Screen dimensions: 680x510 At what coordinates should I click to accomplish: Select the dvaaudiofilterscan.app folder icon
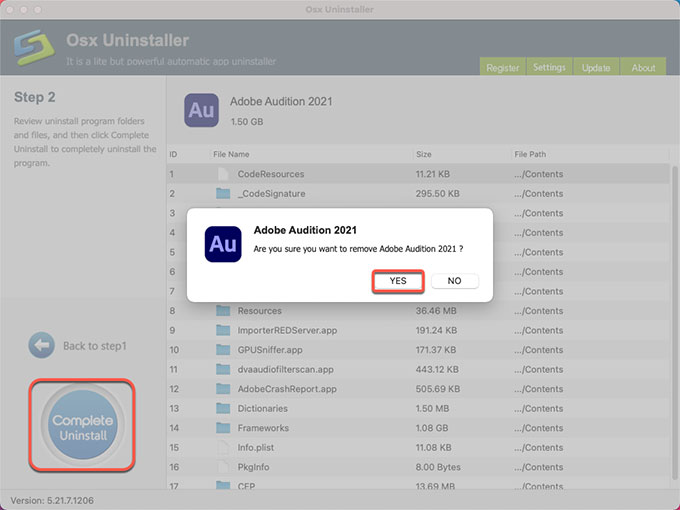click(x=223, y=369)
